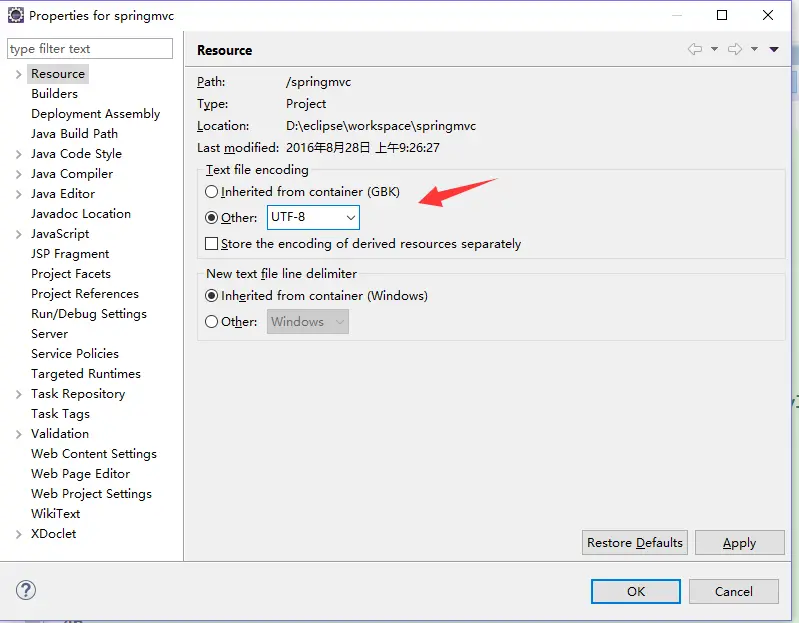The height and width of the screenshot is (623, 799).
Task: Expand the Java Compiler node
Action: click(x=18, y=174)
